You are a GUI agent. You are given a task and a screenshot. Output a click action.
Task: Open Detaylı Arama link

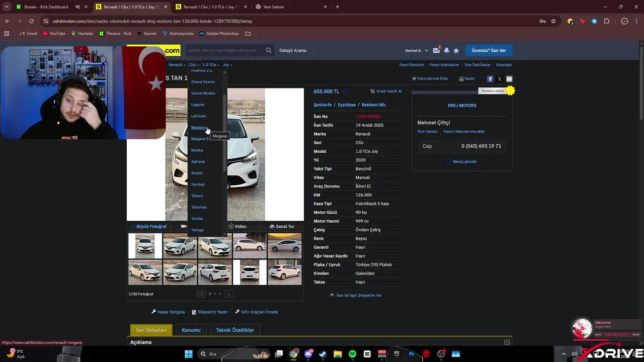[293, 50]
